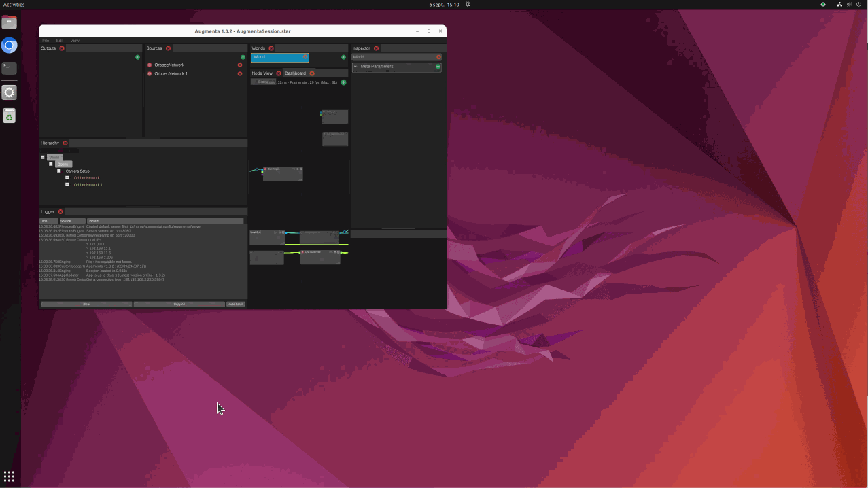Select the World item in Worlds panel

click(279, 58)
